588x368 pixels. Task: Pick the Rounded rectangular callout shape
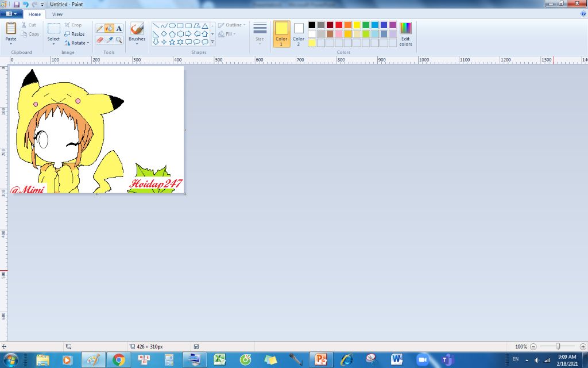click(x=188, y=41)
